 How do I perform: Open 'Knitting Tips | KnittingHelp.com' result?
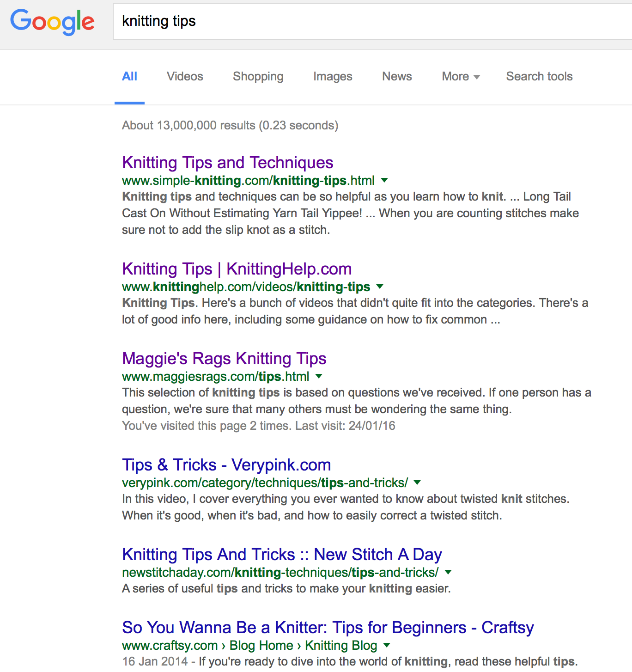[237, 269]
